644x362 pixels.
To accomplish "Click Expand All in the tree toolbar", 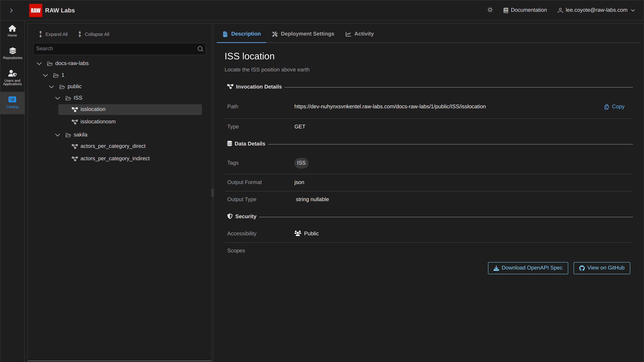I will [x=53, y=34].
